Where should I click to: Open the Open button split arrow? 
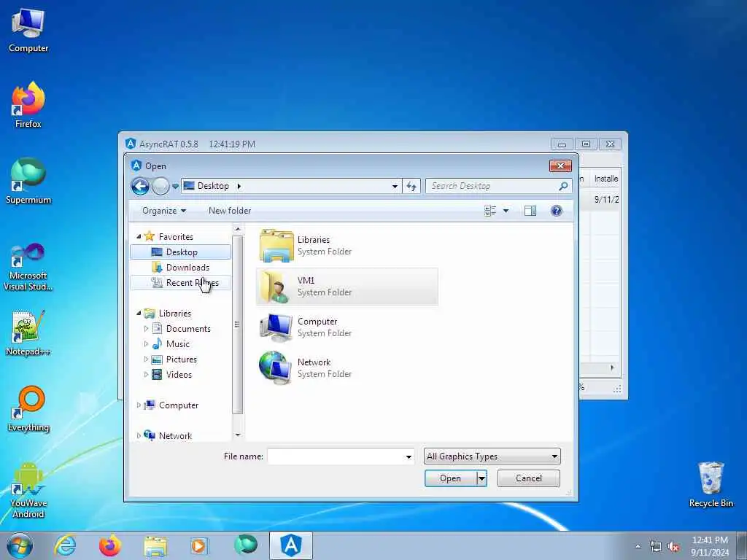point(481,478)
